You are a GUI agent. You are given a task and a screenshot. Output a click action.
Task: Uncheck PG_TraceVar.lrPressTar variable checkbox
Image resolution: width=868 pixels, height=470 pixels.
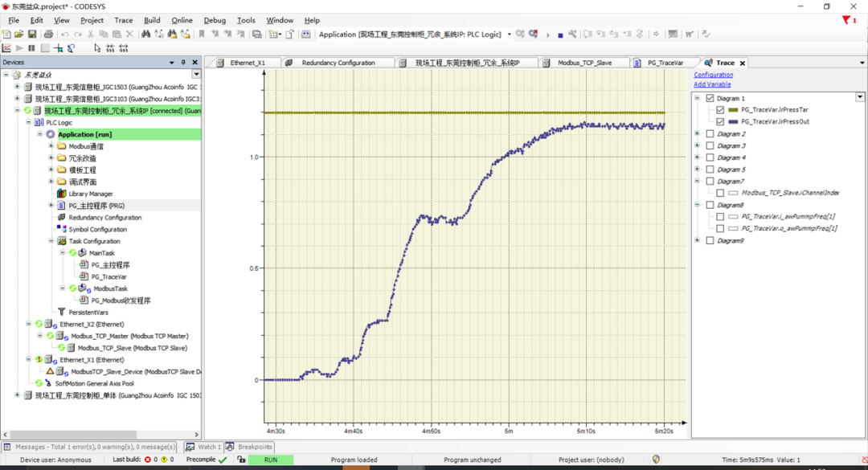pyautogui.click(x=720, y=110)
